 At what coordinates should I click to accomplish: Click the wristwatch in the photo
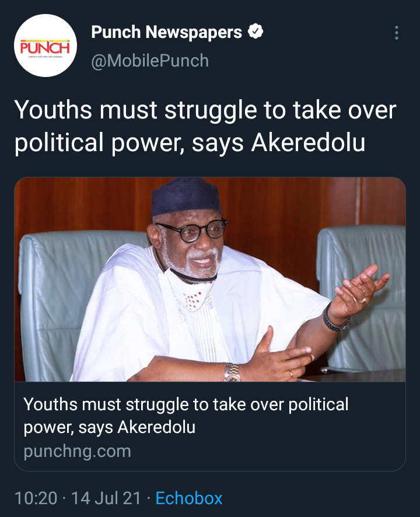point(232,372)
